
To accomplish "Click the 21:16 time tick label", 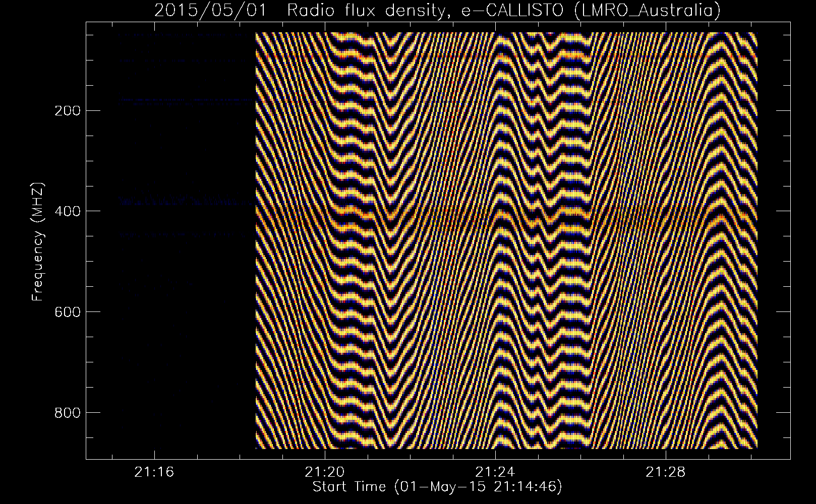I will click(154, 472).
